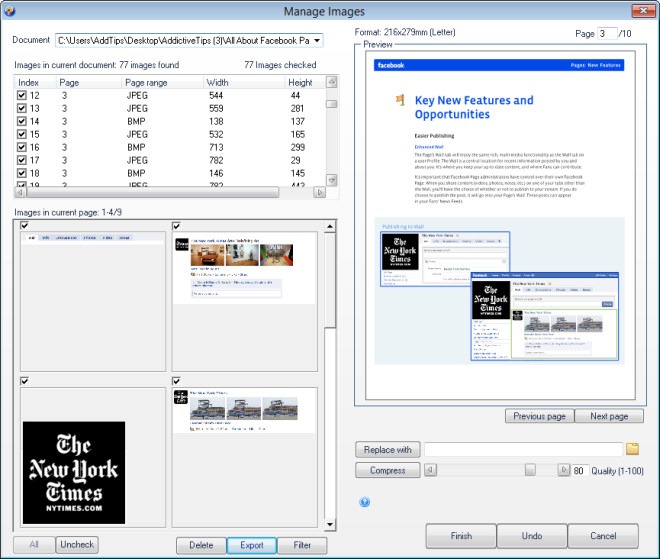
Task: Click the Next page button
Action: point(609,416)
